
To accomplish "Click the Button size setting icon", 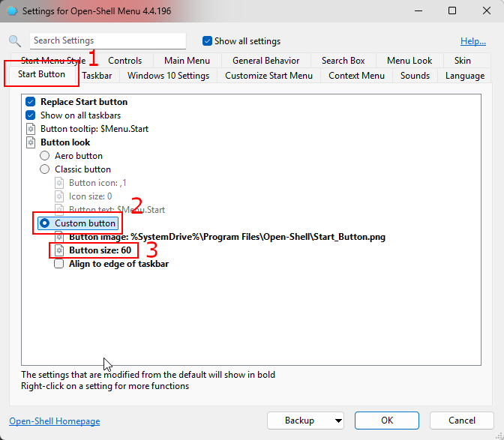I will click(x=59, y=250).
